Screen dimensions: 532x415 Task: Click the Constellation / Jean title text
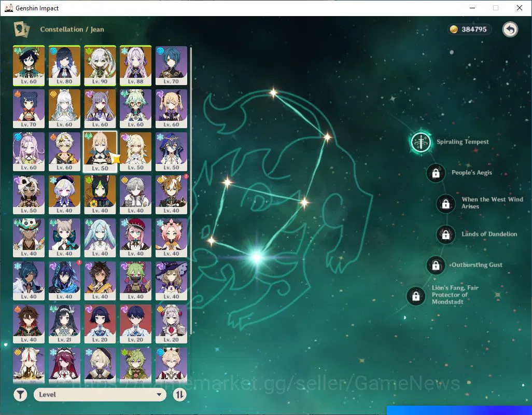click(72, 30)
